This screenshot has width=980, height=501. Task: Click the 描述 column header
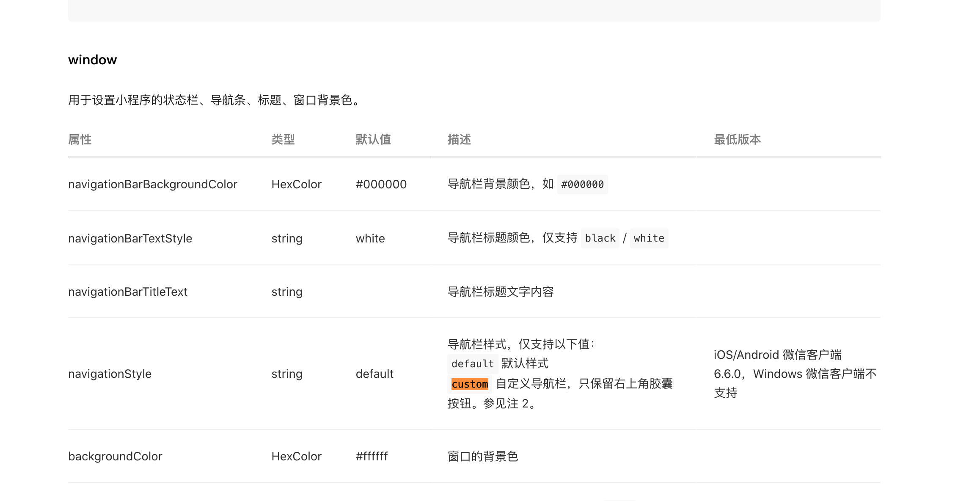459,140
